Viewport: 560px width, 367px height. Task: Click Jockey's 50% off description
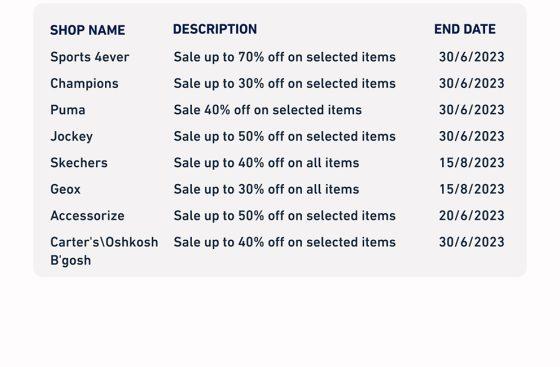[x=284, y=136]
